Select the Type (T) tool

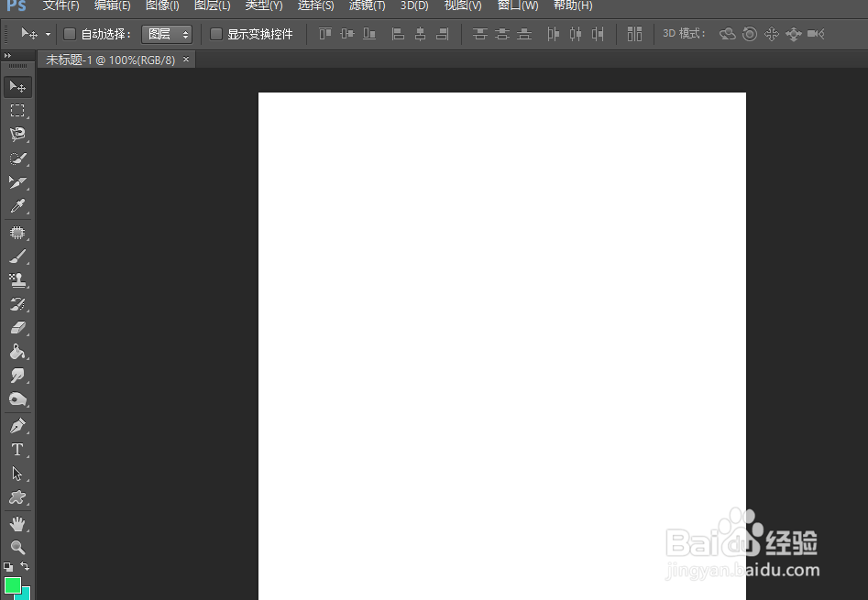(17, 450)
